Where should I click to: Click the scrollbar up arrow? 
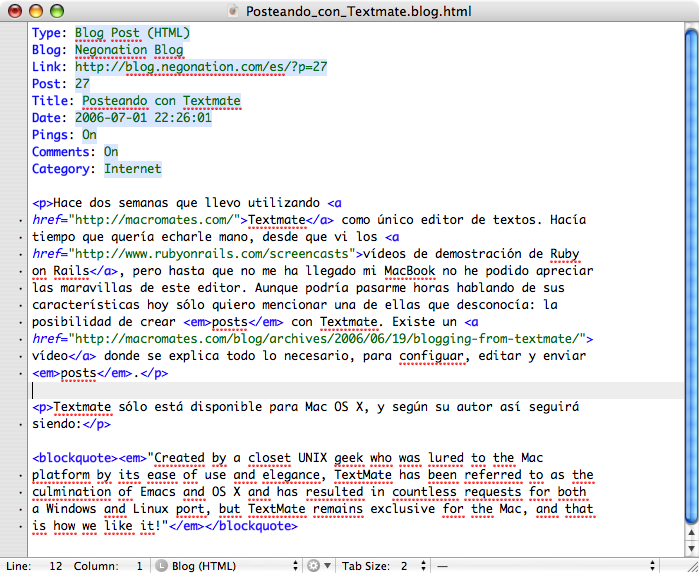[x=691, y=532]
